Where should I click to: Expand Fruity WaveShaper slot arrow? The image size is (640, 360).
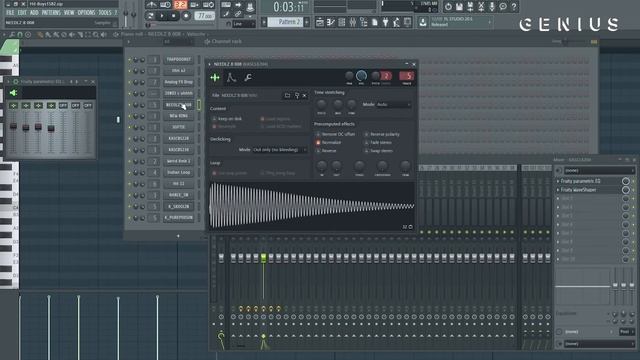pos(558,190)
